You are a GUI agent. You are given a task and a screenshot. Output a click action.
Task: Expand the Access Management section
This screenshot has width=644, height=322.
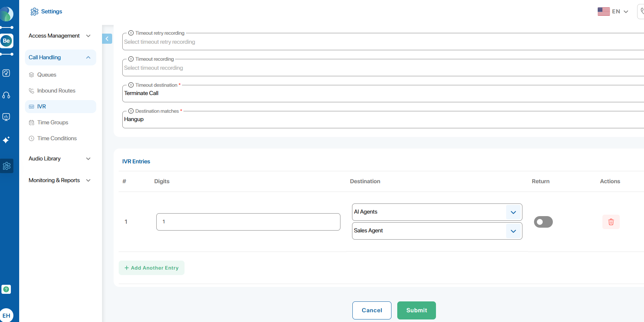(x=60, y=36)
